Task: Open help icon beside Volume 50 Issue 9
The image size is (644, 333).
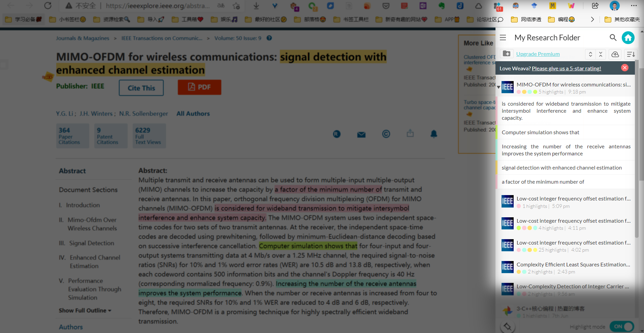Action: pyautogui.click(x=269, y=38)
